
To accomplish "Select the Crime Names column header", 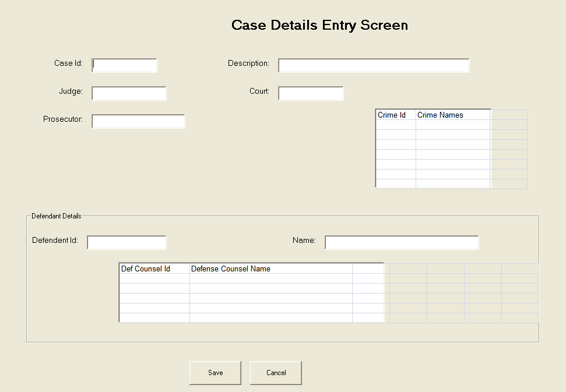I will click(x=453, y=115).
